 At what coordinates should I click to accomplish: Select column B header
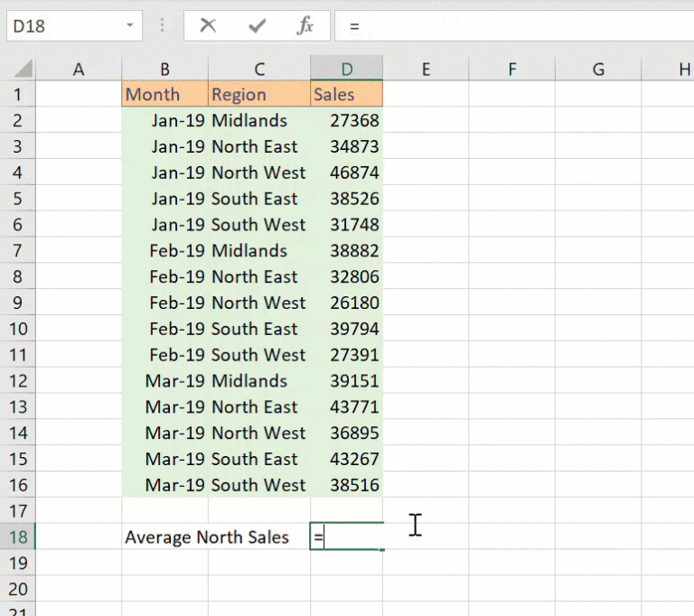pyautogui.click(x=164, y=69)
